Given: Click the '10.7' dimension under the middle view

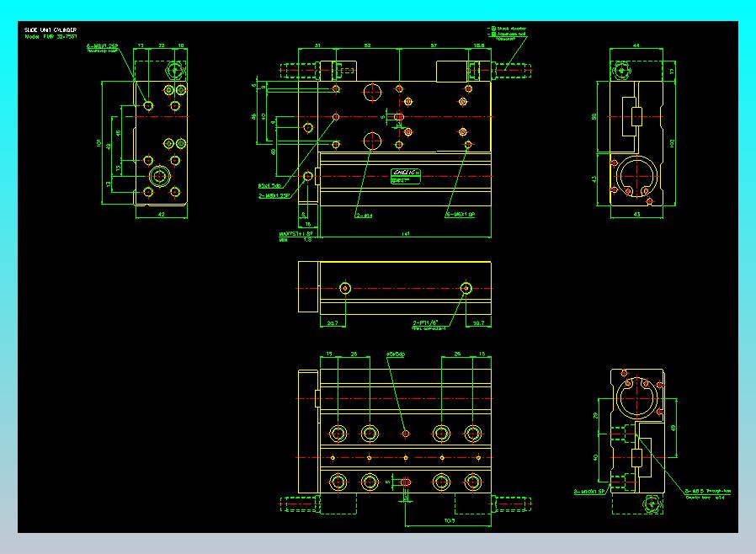Looking at the screenshot, I should pos(478,323).
